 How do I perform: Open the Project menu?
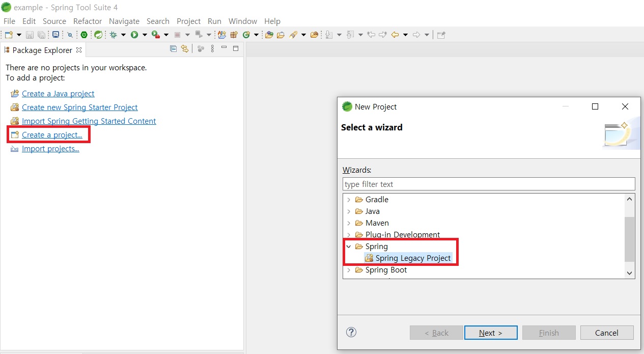(188, 21)
